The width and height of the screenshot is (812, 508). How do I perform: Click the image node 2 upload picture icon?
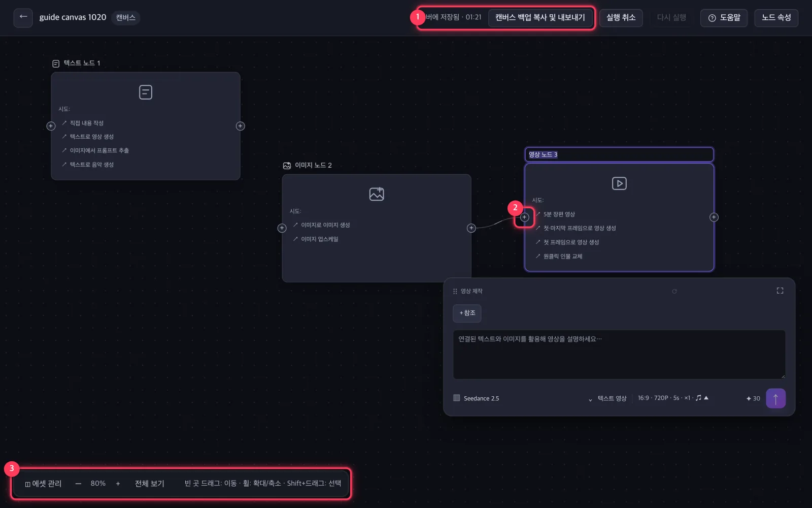(x=377, y=194)
